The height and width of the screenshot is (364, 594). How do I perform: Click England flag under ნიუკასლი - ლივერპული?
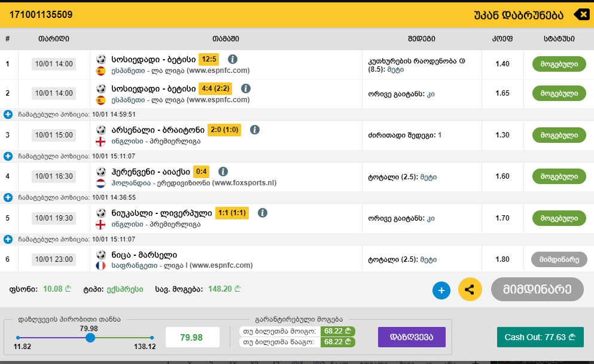(100, 224)
